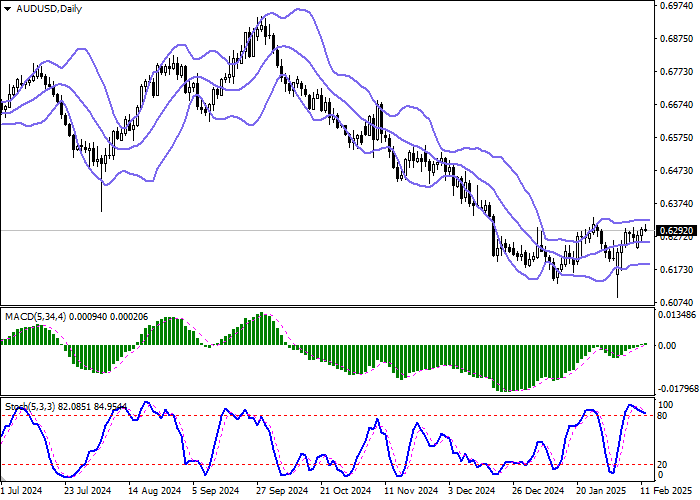Click the Stochastic 80 level label

coord(662,415)
